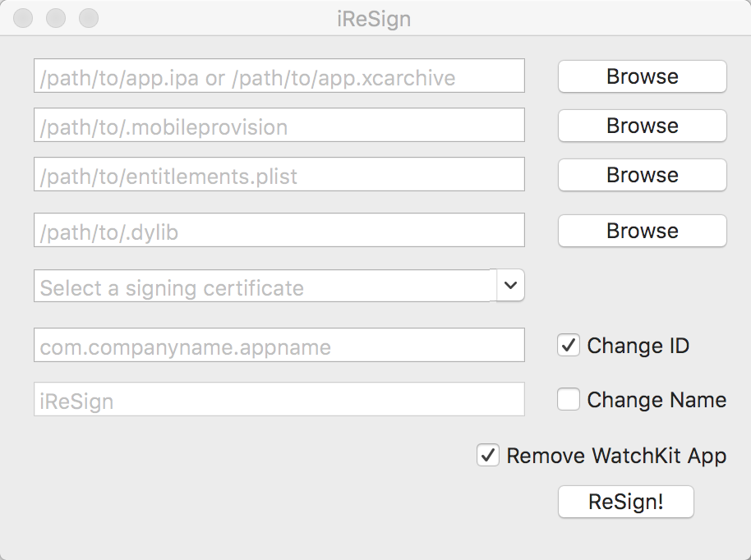The height and width of the screenshot is (560, 751).
Task: Click Browse button for the app.ipa path
Action: click(642, 76)
